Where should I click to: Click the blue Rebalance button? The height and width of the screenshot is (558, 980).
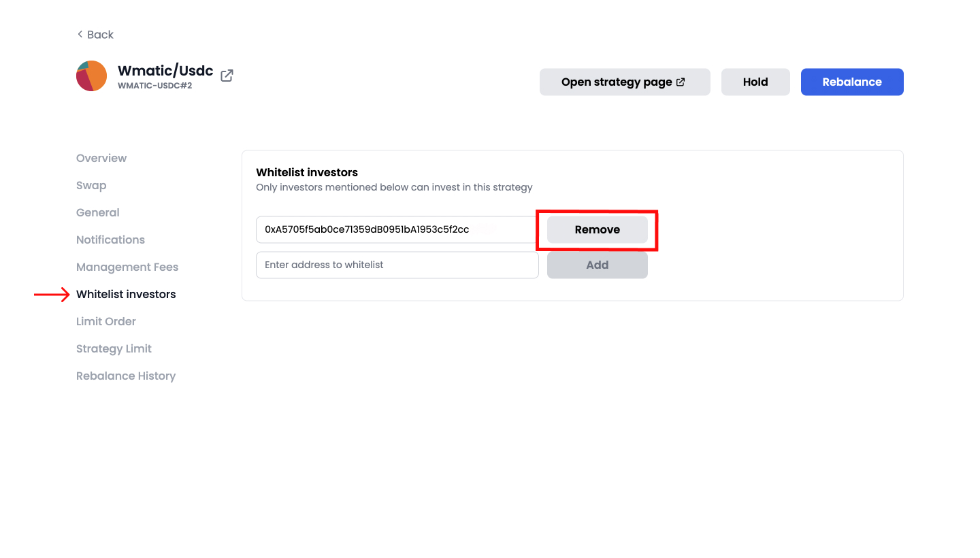[x=851, y=82]
